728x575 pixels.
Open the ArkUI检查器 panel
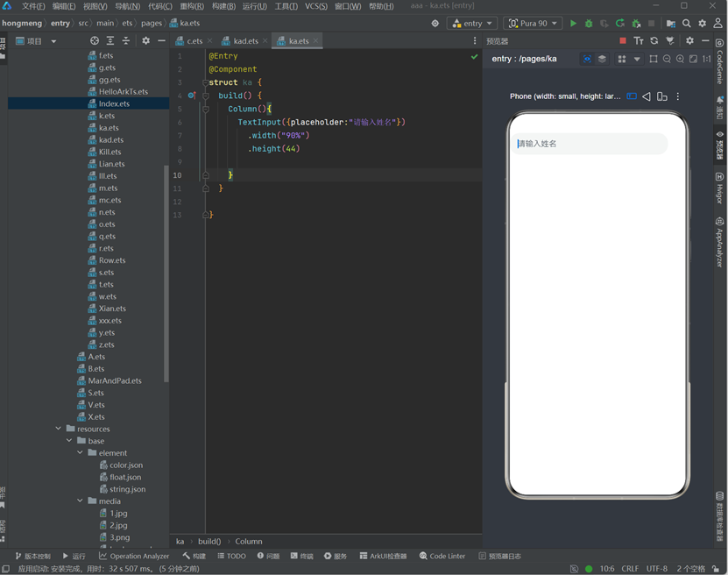point(384,556)
